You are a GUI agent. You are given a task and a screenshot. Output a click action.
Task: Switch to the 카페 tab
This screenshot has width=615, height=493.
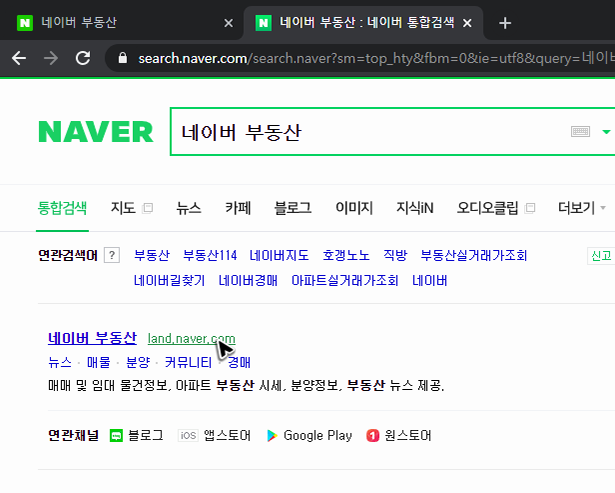coord(238,208)
